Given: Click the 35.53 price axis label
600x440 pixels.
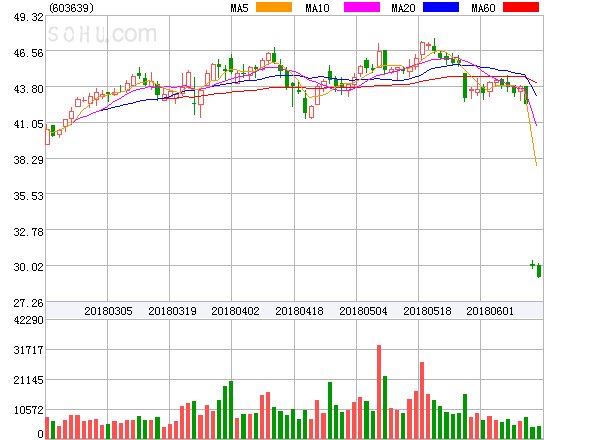Looking at the screenshot, I should 29,196.
